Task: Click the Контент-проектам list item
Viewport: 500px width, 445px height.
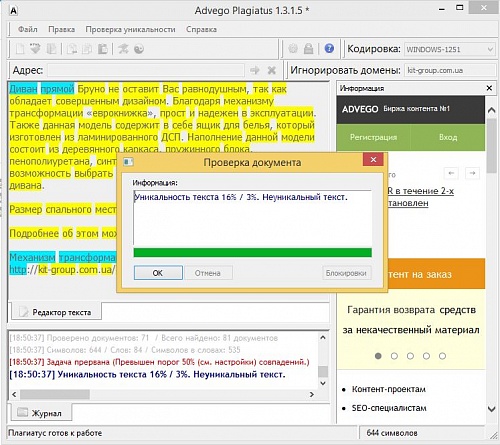Action: click(x=389, y=389)
